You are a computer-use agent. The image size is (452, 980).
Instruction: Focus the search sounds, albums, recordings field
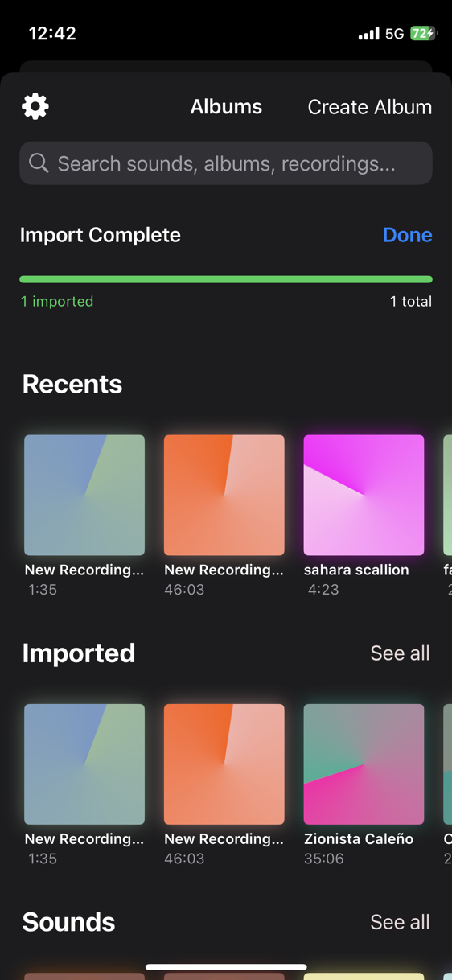pos(226,163)
